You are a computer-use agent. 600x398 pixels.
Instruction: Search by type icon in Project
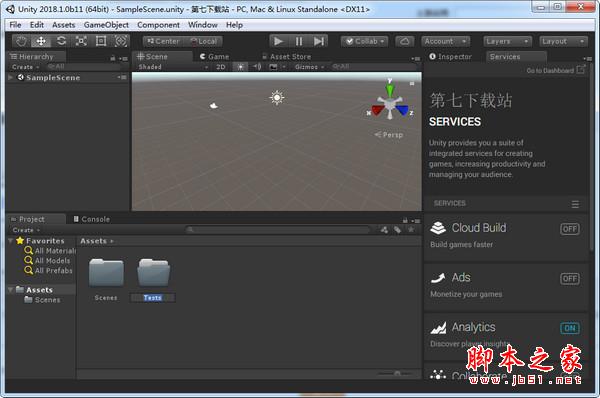(x=384, y=230)
